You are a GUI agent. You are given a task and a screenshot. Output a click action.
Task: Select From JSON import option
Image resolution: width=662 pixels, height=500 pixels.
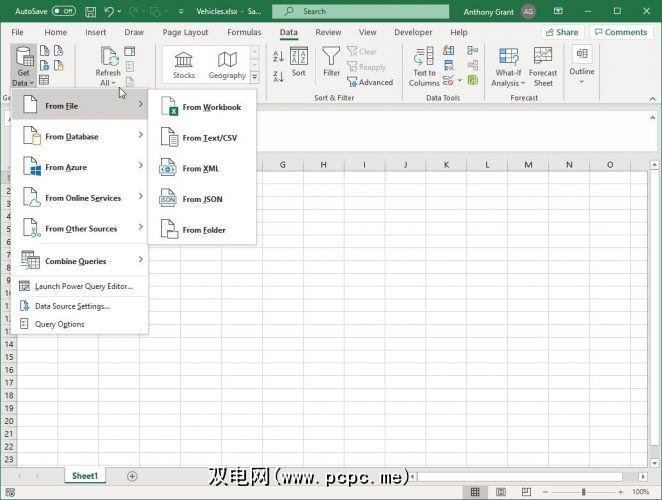[201, 199]
